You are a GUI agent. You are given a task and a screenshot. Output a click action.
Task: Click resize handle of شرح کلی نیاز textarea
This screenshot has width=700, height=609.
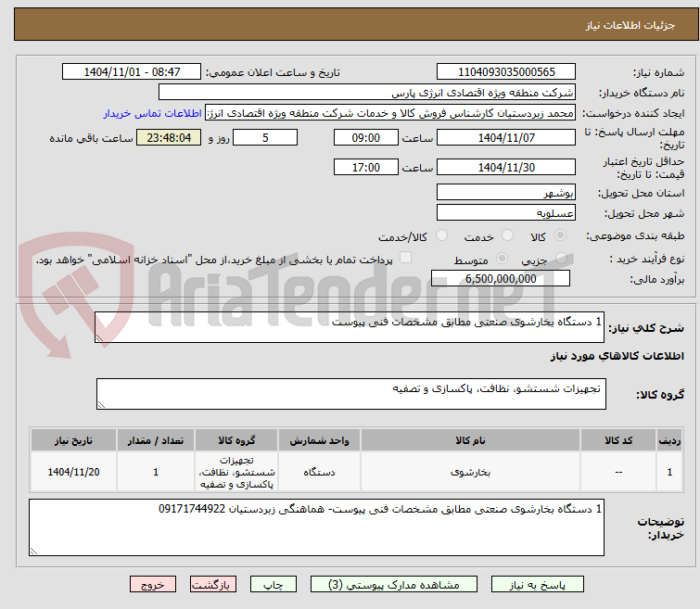[x=99, y=338]
